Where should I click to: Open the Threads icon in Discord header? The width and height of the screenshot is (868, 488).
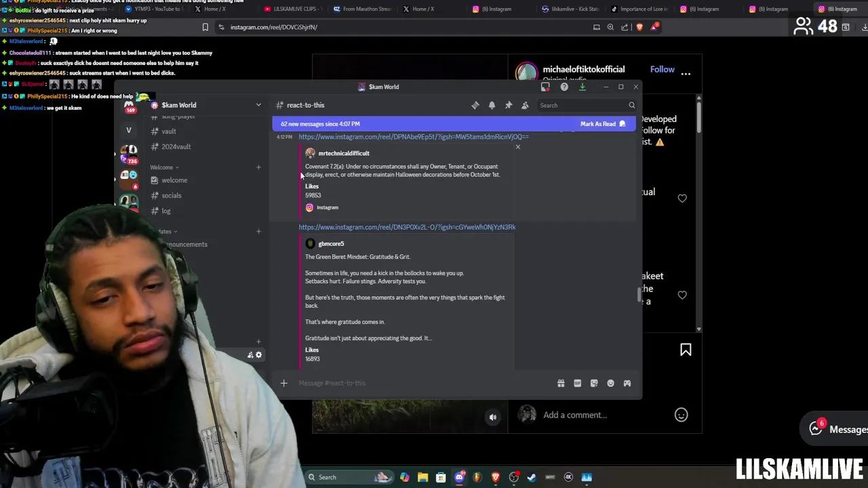click(475, 105)
